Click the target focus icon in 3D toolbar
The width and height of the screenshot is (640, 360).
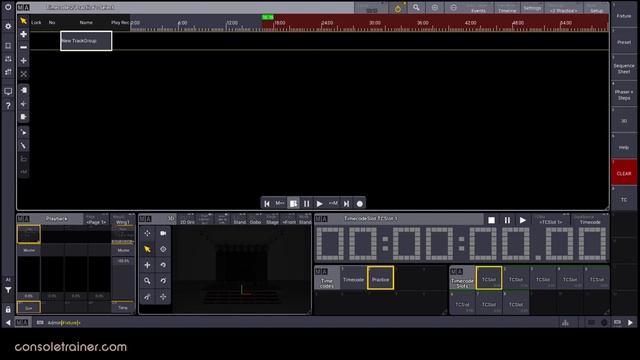pos(163,249)
